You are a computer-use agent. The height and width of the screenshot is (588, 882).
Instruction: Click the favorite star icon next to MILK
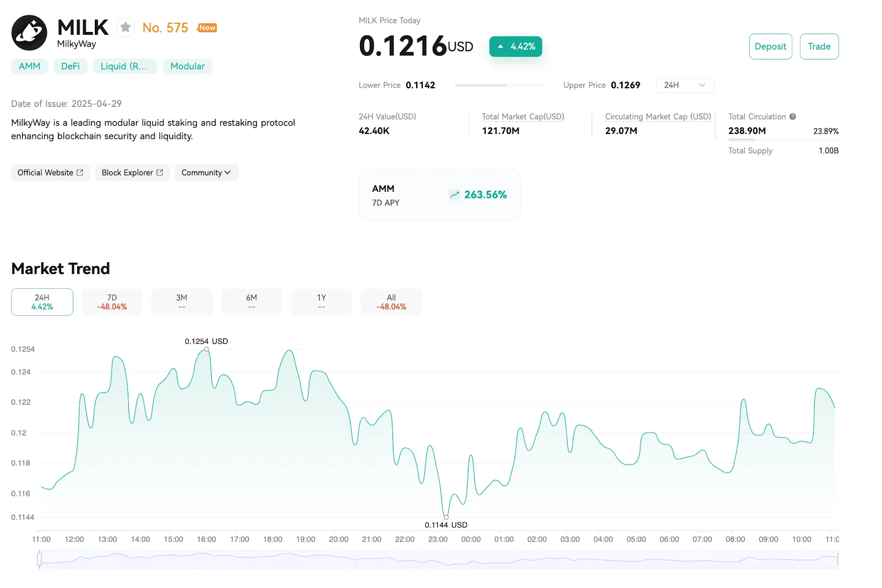tap(126, 27)
